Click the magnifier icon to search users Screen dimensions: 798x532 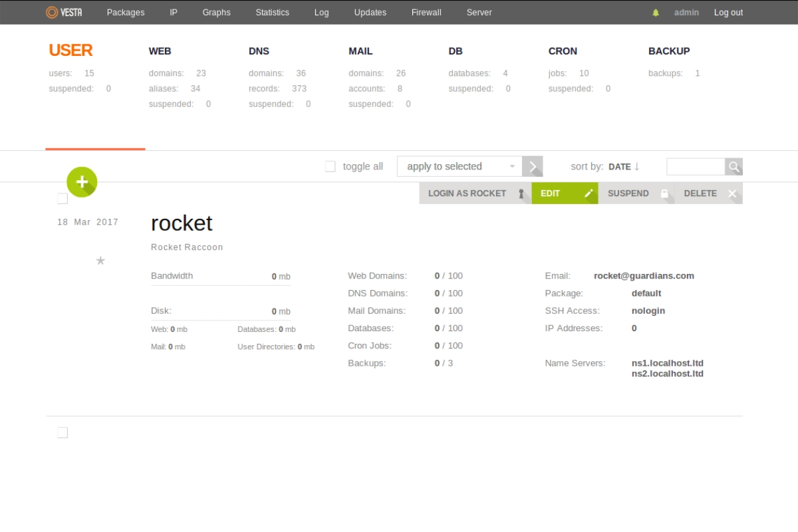(733, 166)
